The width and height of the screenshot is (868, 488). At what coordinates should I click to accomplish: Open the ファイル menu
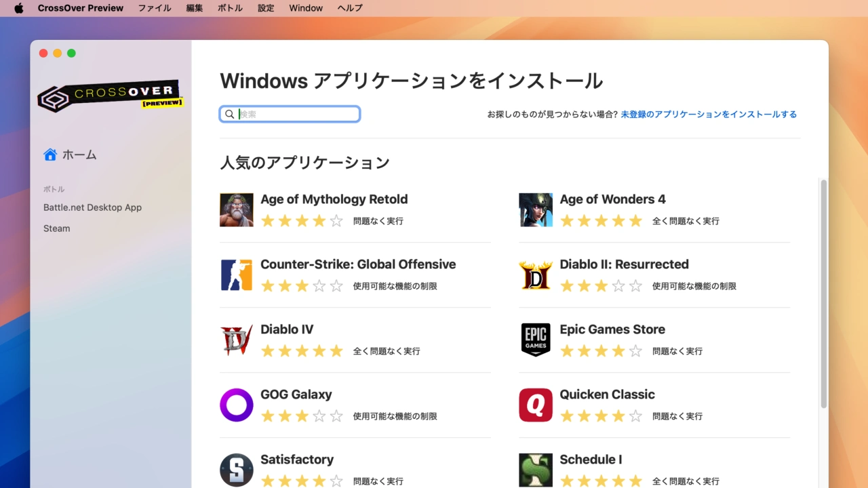tap(155, 8)
